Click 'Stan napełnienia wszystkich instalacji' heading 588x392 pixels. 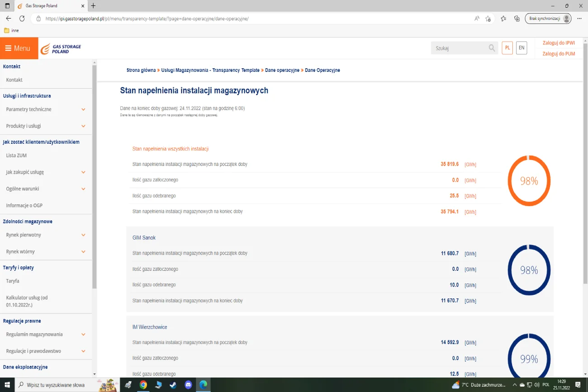171,149
